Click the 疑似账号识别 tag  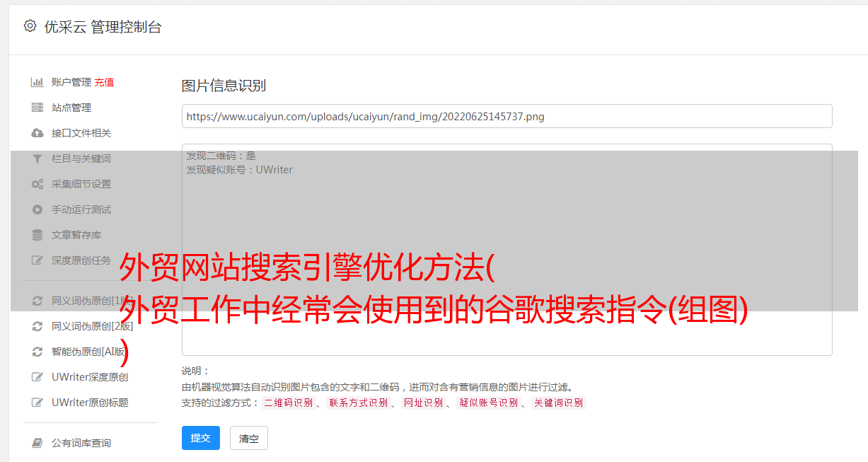(x=488, y=403)
